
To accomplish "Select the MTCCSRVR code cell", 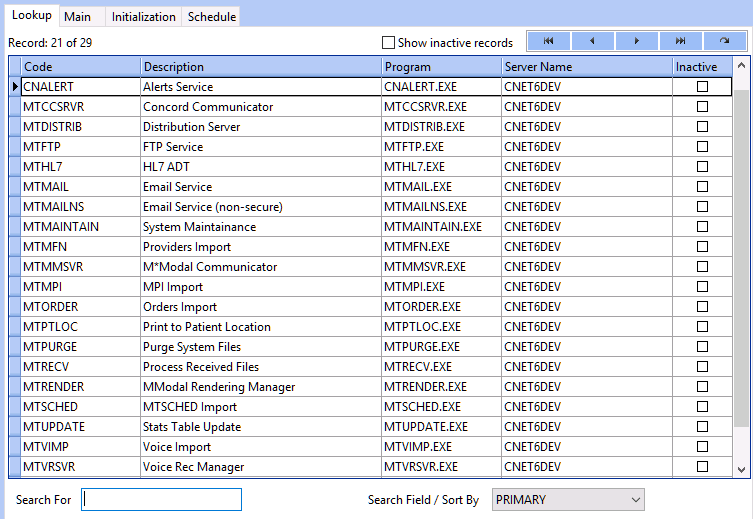I will tap(81, 107).
